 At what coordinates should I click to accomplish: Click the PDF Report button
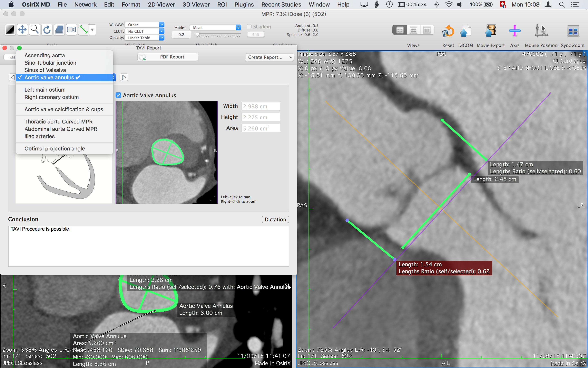tap(168, 57)
